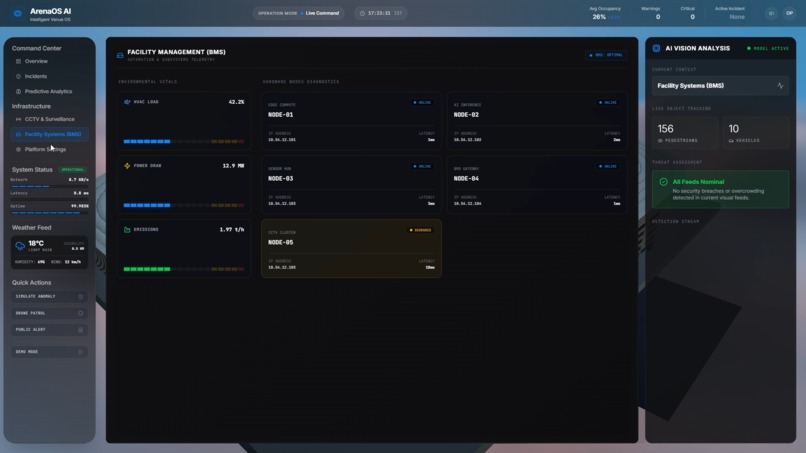Open the Overview page
This screenshot has width=806, height=453.
coord(36,61)
